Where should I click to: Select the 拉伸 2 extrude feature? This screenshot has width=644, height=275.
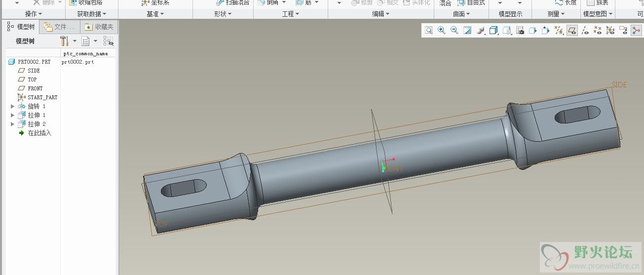[32, 124]
